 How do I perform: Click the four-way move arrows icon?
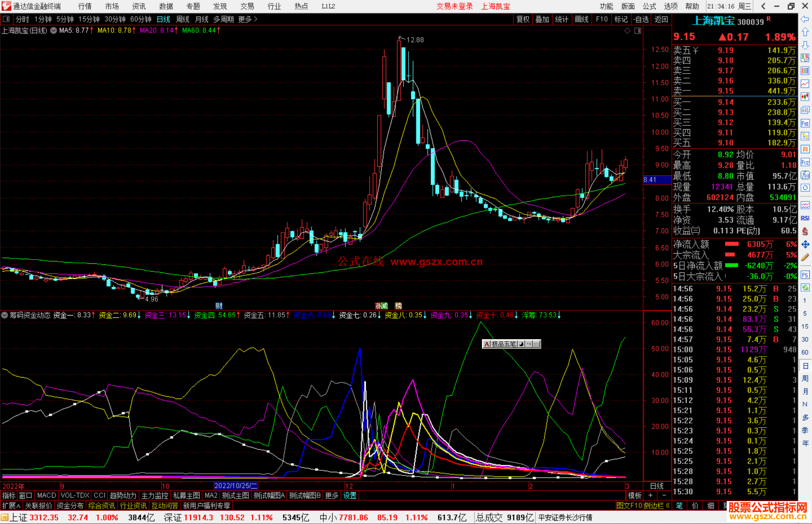coord(805,245)
